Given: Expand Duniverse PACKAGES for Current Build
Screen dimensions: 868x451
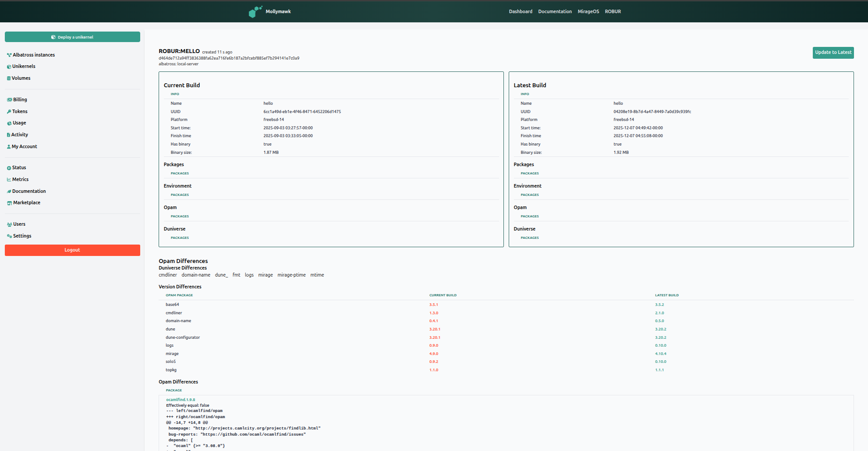Looking at the screenshot, I should pos(180,238).
